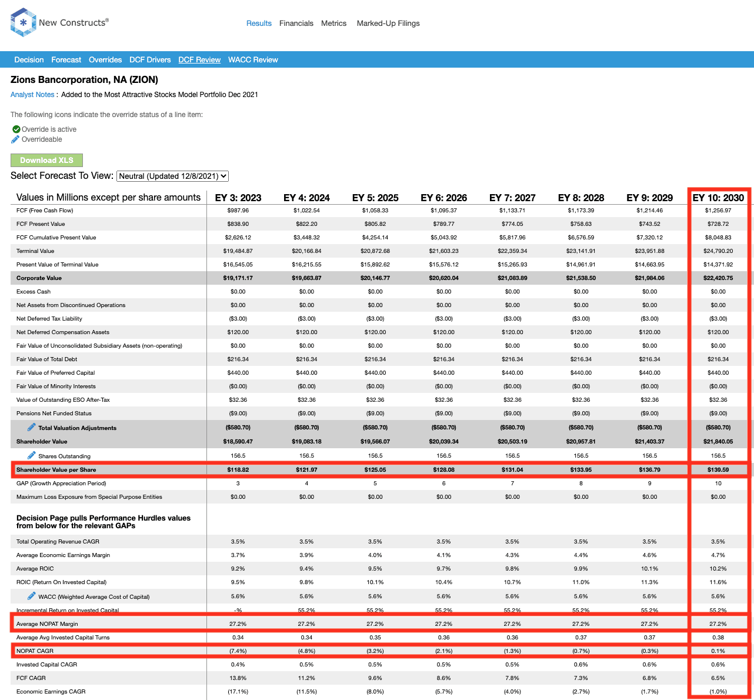Click Pensions Net Funded Status label
This screenshot has height=700, width=754.
[54, 414]
